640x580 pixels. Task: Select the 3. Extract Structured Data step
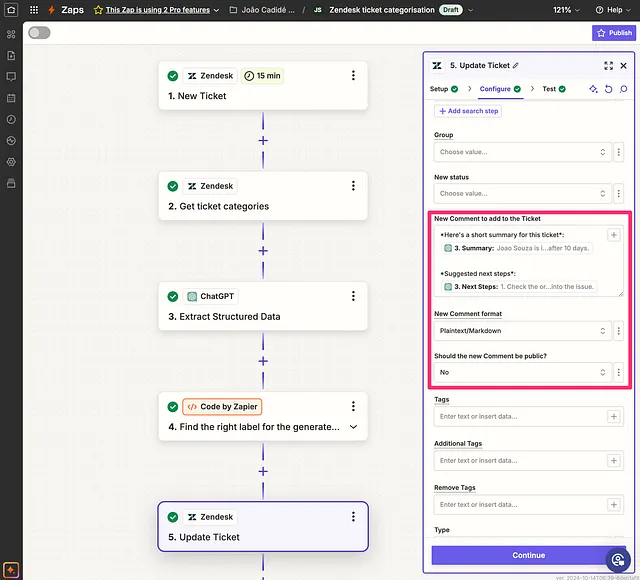[x=263, y=306]
